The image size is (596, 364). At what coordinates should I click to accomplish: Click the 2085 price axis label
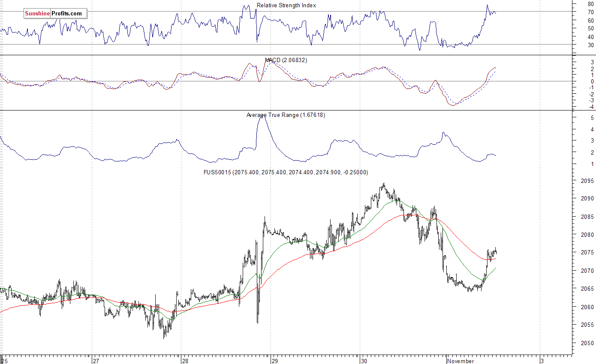click(x=587, y=217)
